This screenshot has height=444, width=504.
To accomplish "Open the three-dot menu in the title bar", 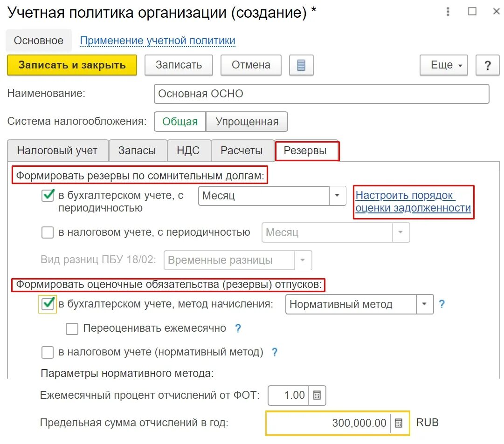I will click(x=448, y=12).
